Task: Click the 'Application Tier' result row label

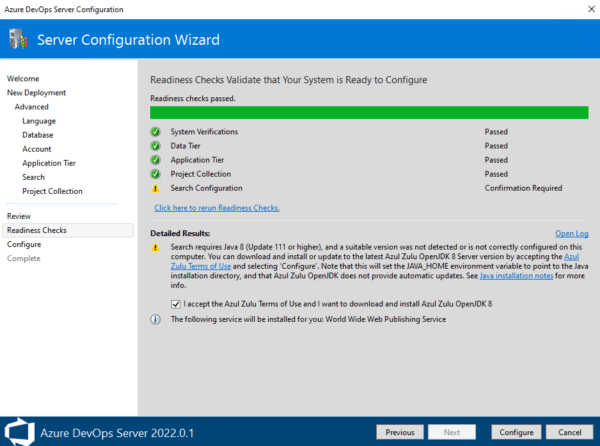Action: pos(197,160)
